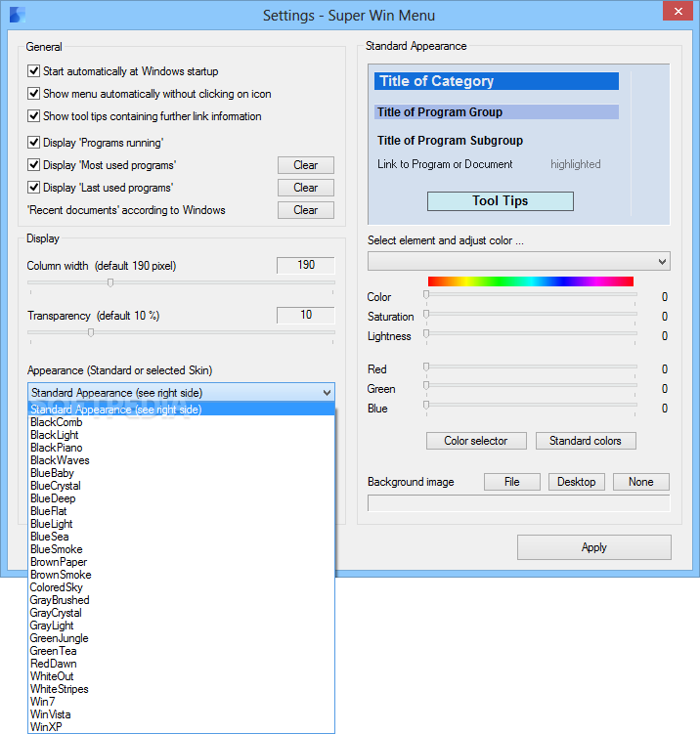Click the Green slider thumb
Image resolution: width=700 pixels, height=734 pixels.
(426, 385)
